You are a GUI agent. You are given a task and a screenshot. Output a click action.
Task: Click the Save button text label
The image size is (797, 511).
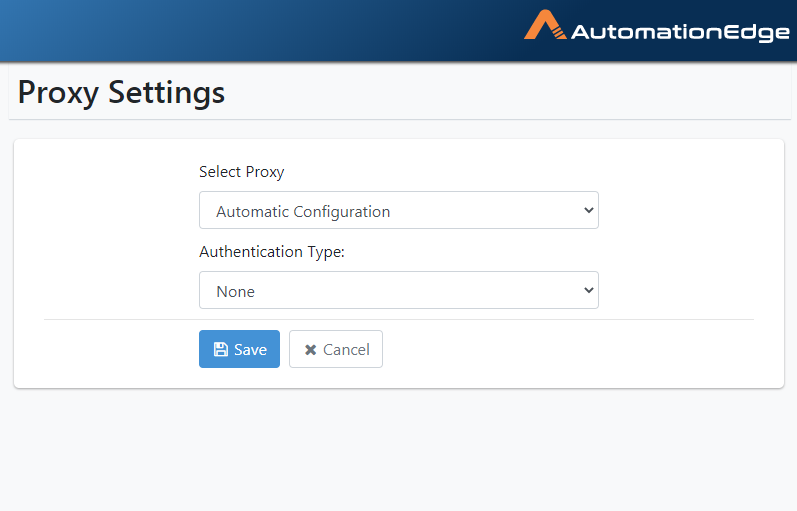[251, 350]
